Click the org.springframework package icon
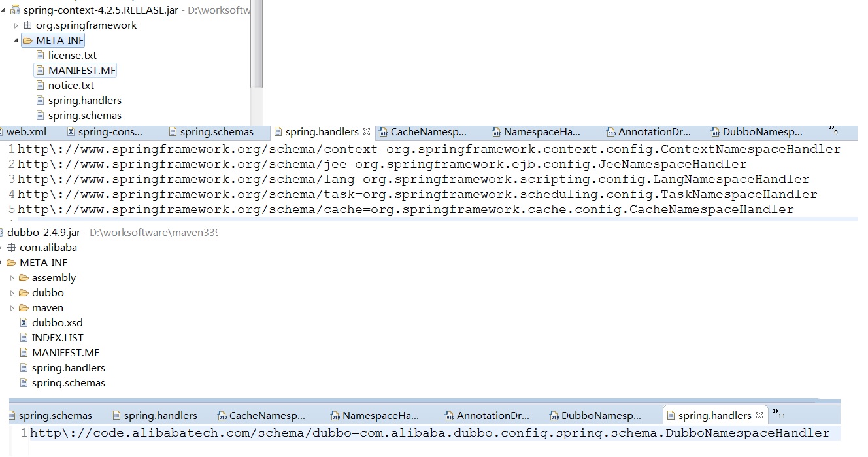Screen dimensions: 868x457 27,25
